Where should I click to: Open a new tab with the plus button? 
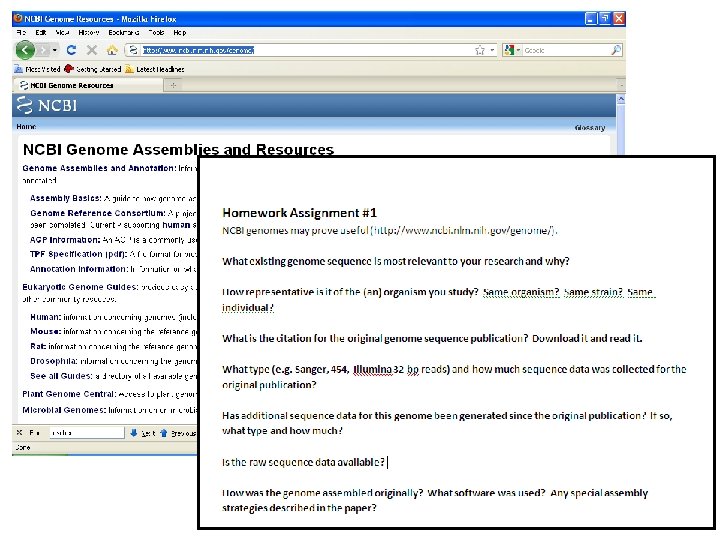click(x=173, y=85)
